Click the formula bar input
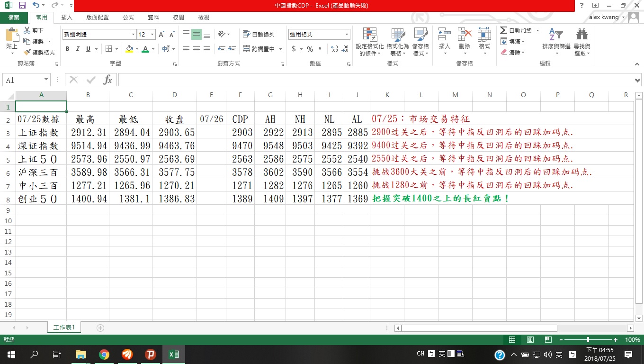The height and width of the screenshot is (364, 644). click(x=376, y=80)
